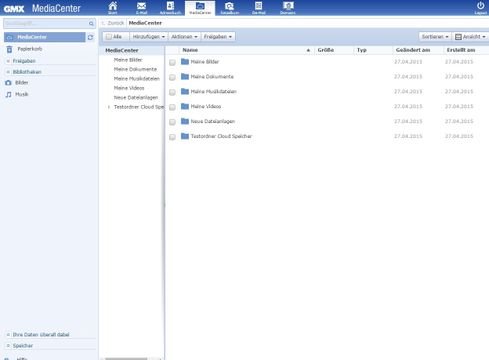Click the folder icon of Meine Dokumente
The image size is (489, 360).
[x=185, y=76]
